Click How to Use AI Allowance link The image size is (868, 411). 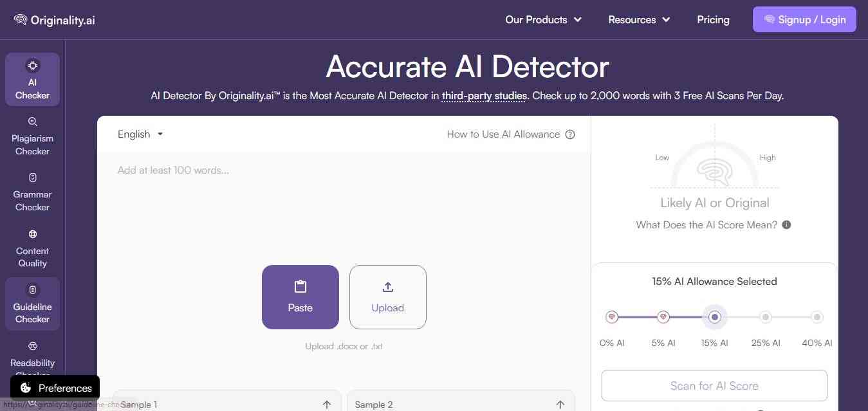coord(504,134)
